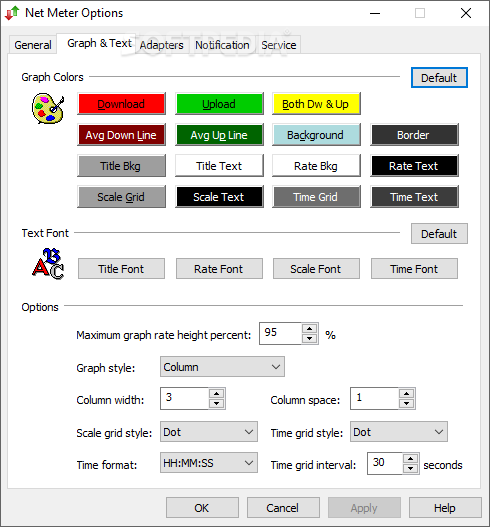Reset text fonts with Default button
Viewport: 490px width, 527px height.
(x=439, y=234)
